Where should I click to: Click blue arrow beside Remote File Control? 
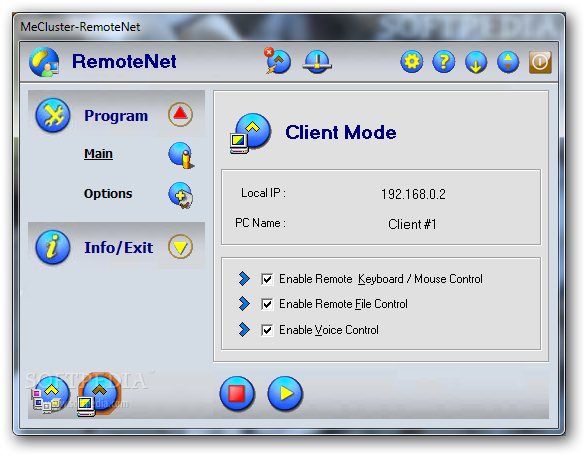click(244, 304)
